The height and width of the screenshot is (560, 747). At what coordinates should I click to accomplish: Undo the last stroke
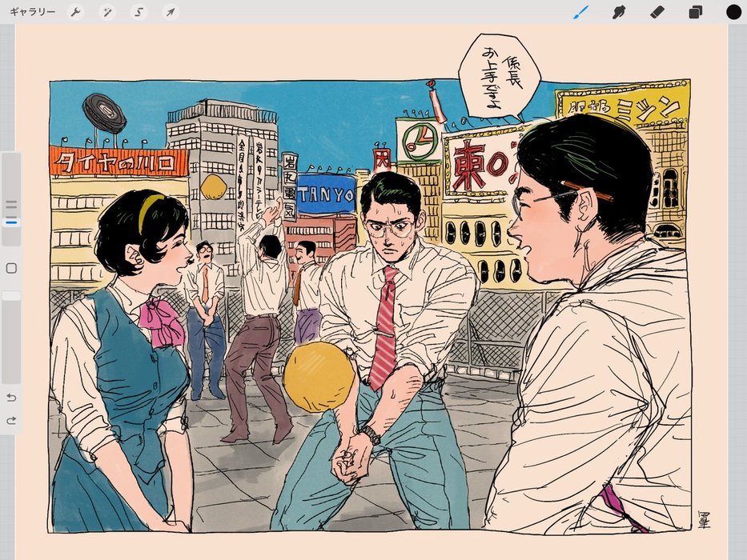(x=11, y=398)
